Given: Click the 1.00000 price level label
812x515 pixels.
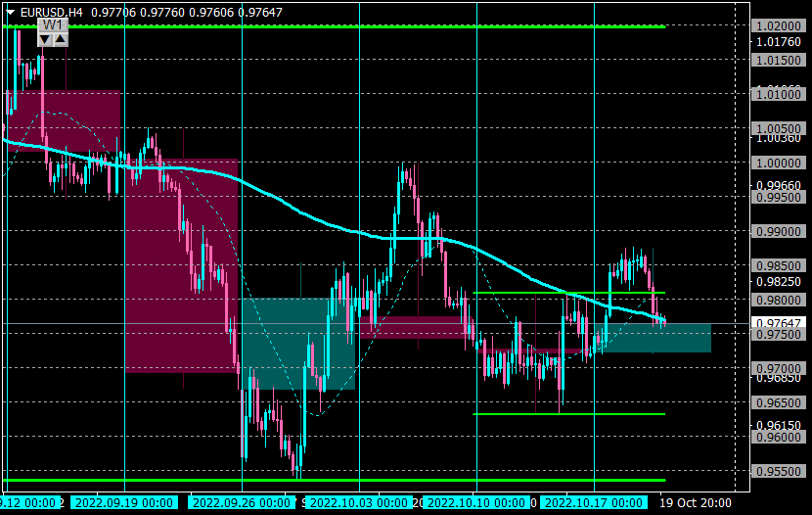Looking at the screenshot, I should (779, 164).
